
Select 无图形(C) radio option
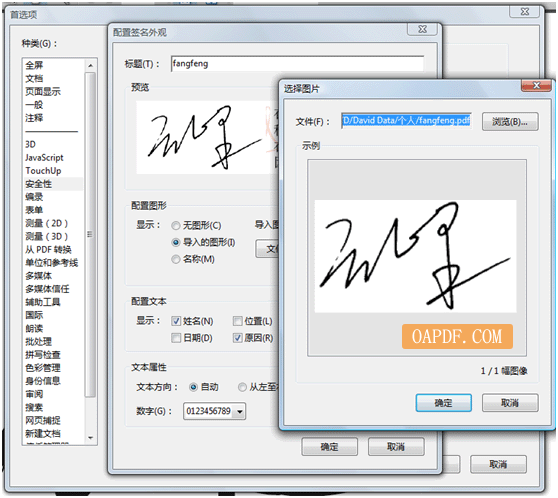tap(175, 225)
